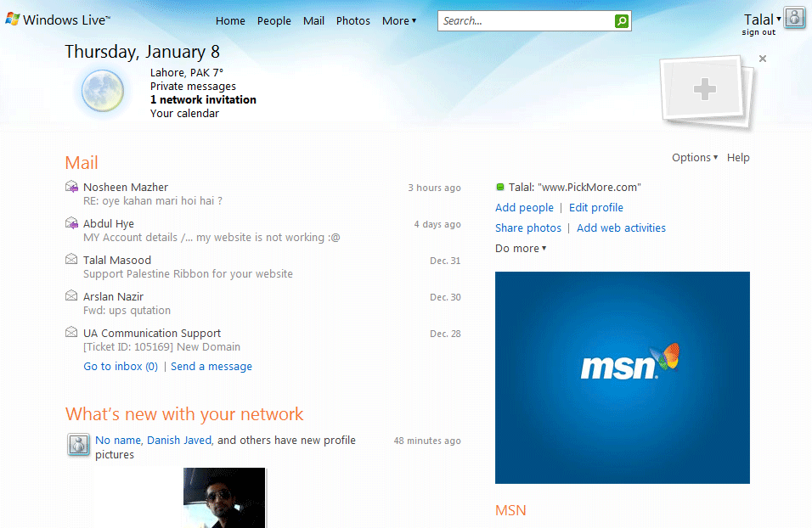Open Nosheen Mazher's message
The image size is (812, 528).
click(x=126, y=187)
